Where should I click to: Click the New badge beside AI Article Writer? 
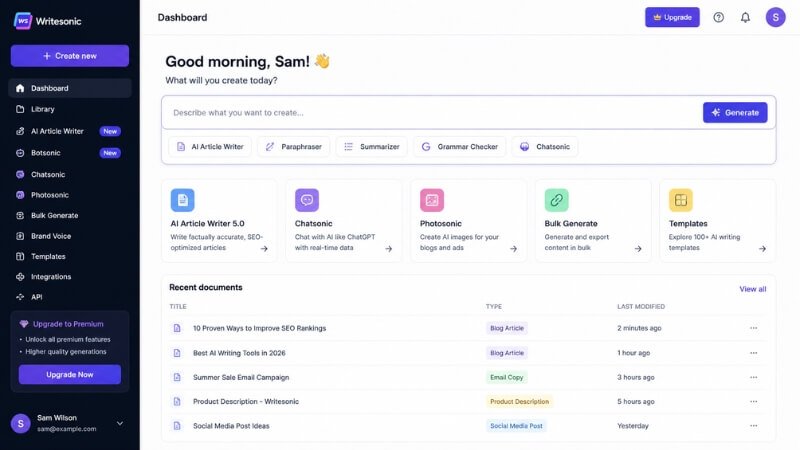click(x=110, y=131)
